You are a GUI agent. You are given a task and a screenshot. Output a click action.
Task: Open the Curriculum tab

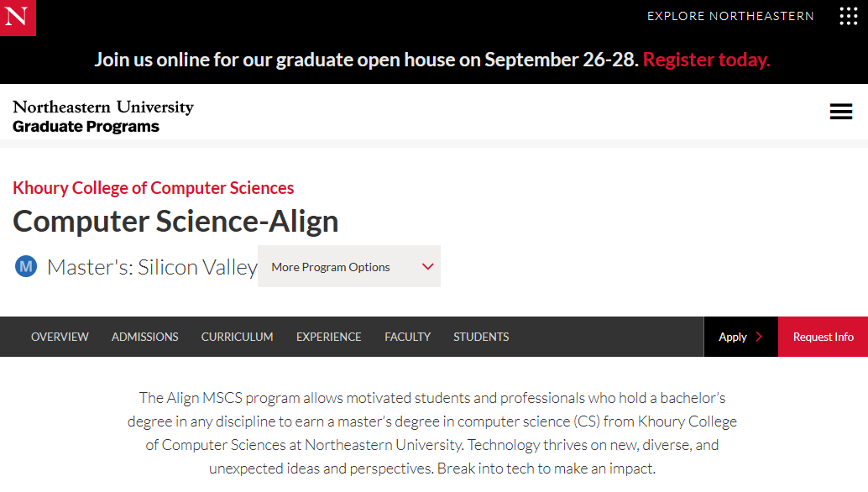click(237, 337)
